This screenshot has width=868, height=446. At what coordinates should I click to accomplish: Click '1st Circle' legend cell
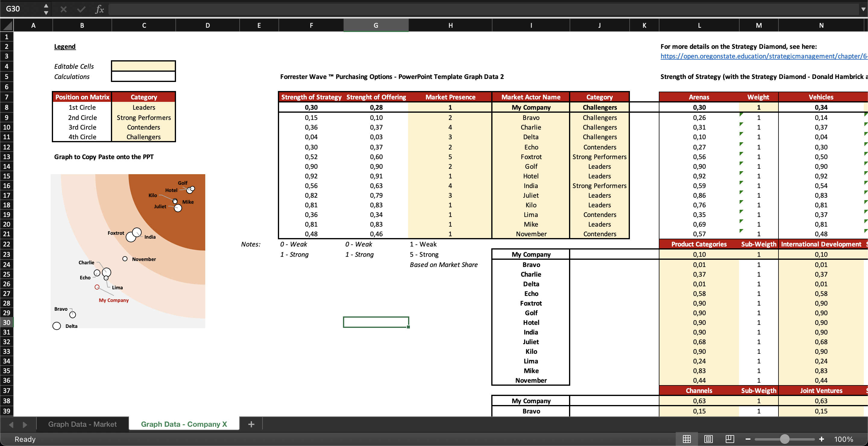pyautogui.click(x=82, y=108)
